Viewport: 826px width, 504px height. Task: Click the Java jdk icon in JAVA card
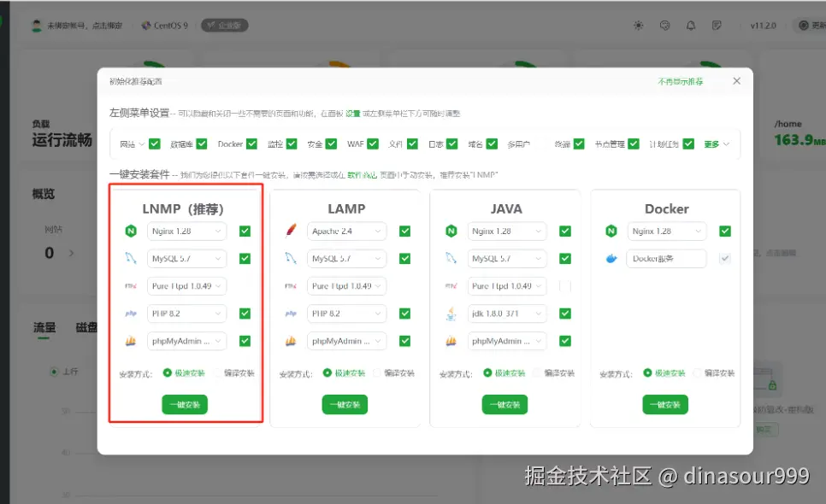tap(451, 314)
